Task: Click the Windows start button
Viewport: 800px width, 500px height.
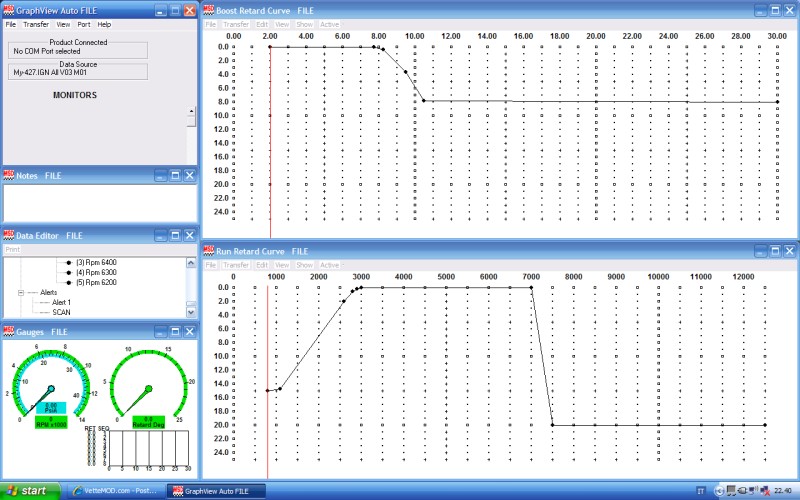Action: click(29, 491)
